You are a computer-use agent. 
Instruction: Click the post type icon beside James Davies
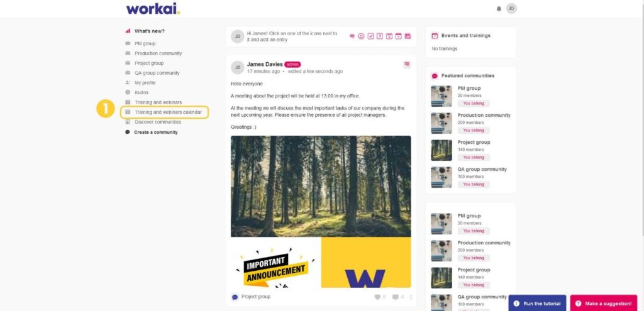click(407, 65)
